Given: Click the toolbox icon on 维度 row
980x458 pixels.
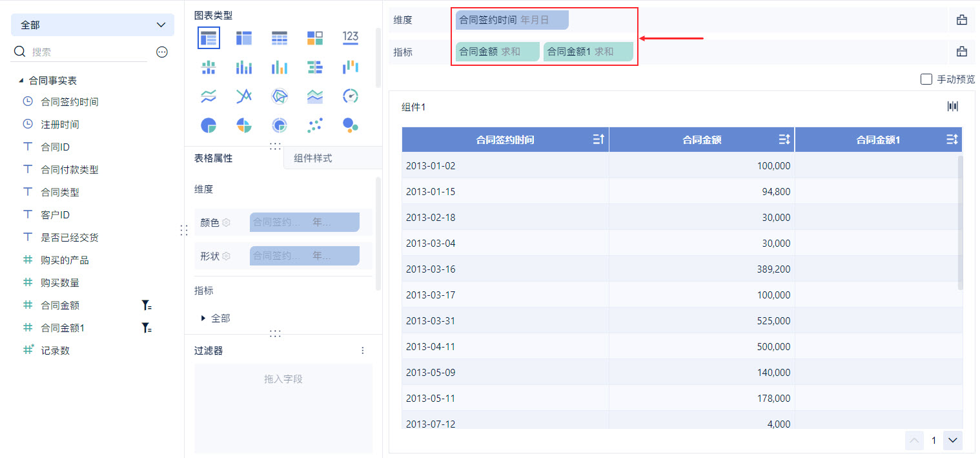Looking at the screenshot, I should tap(962, 20).
